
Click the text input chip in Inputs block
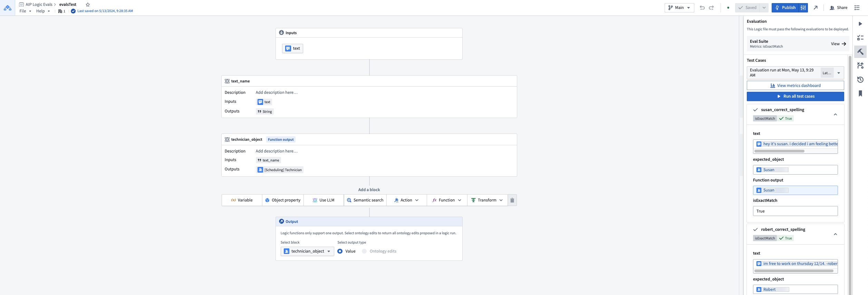[x=292, y=48]
